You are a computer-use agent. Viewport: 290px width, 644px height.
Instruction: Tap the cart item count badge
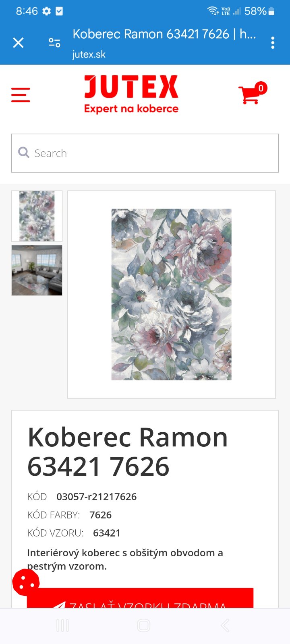pyautogui.click(x=261, y=88)
